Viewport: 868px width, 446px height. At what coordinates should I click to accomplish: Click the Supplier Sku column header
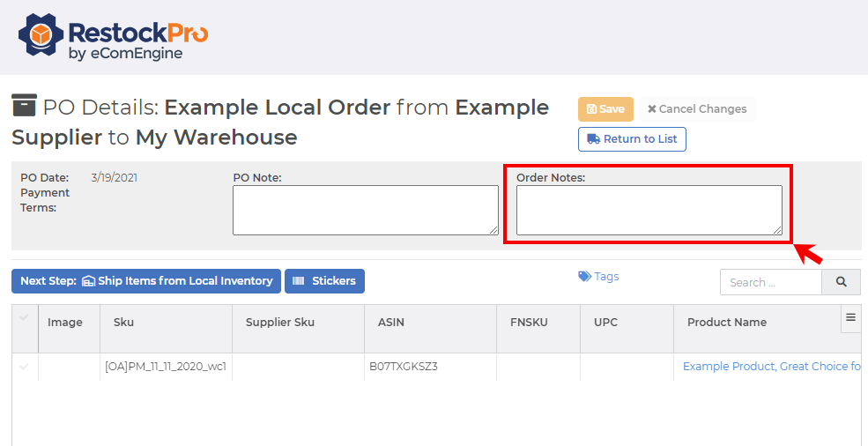pos(280,323)
